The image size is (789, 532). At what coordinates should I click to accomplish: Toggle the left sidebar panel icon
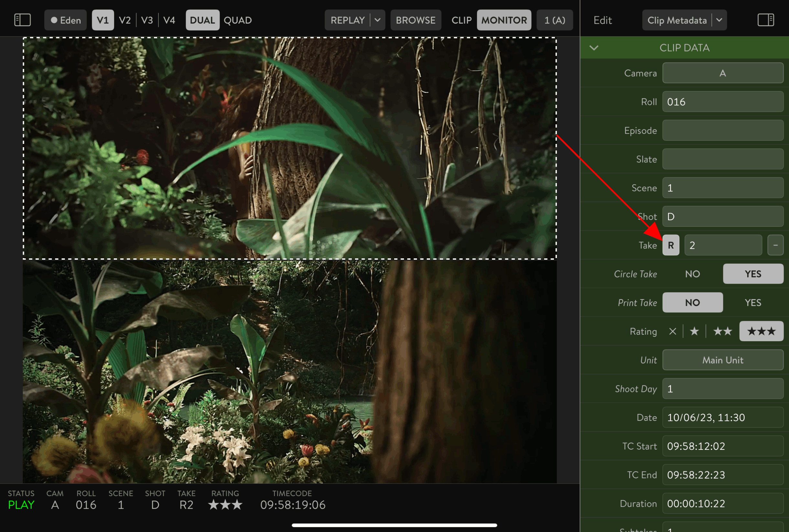click(x=22, y=20)
